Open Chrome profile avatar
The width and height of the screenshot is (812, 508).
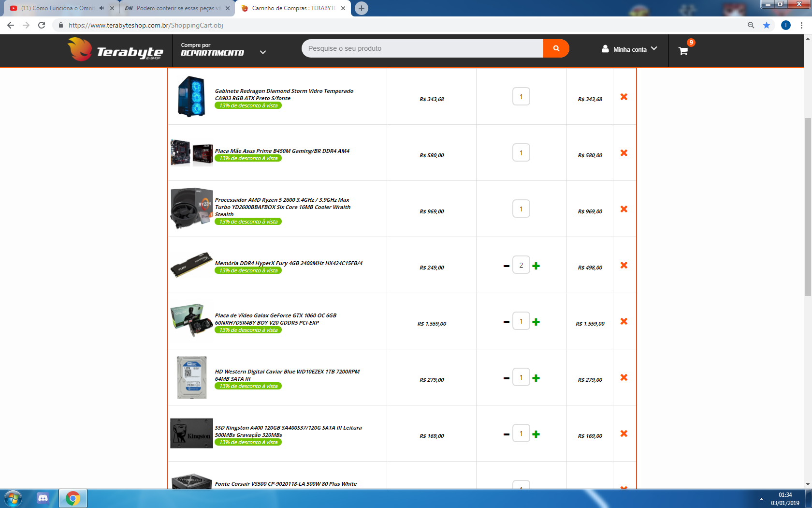[x=786, y=25]
